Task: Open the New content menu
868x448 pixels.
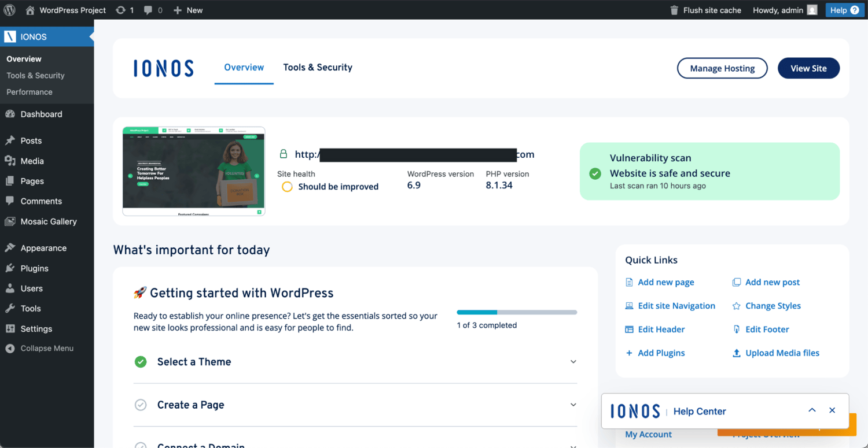Action: pyautogui.click(x=188, y=10)
